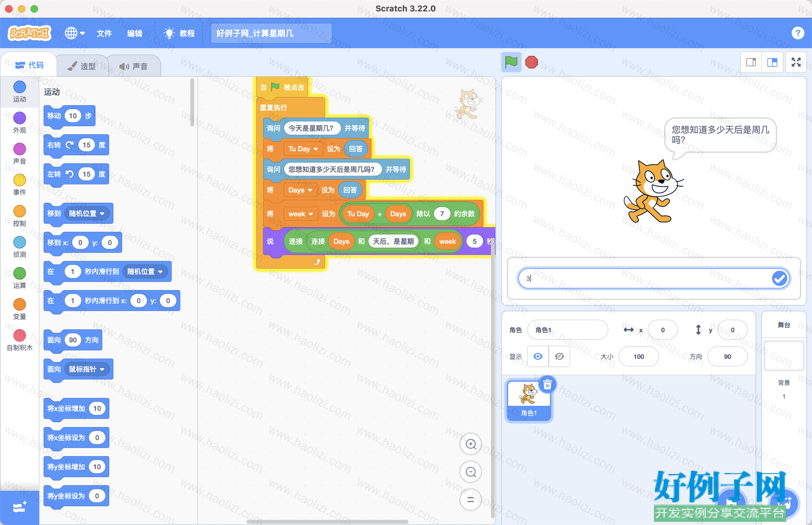Click the help question mark icon
812x525 pixels.
pyautogui.click(x=798, y=33)
